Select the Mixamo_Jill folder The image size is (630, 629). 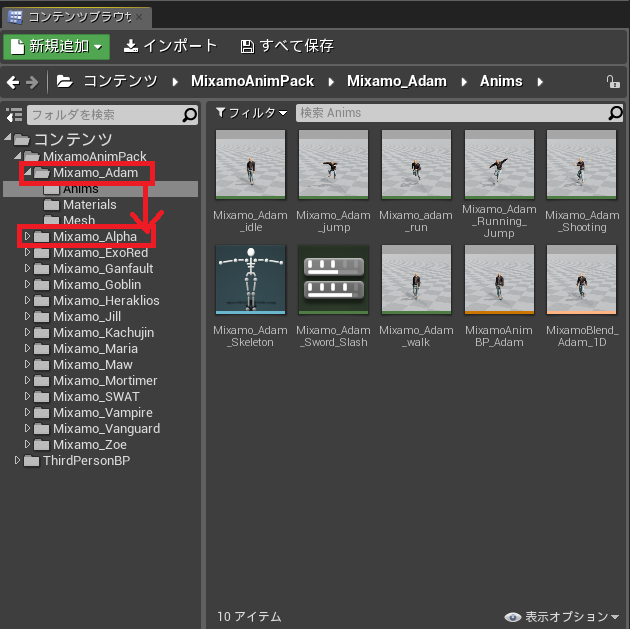(x=77, y=317)
